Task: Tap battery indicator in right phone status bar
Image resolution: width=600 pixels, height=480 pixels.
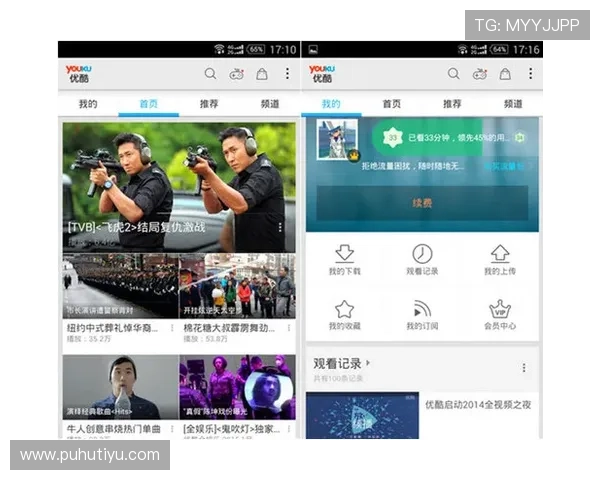Action: 499,49
